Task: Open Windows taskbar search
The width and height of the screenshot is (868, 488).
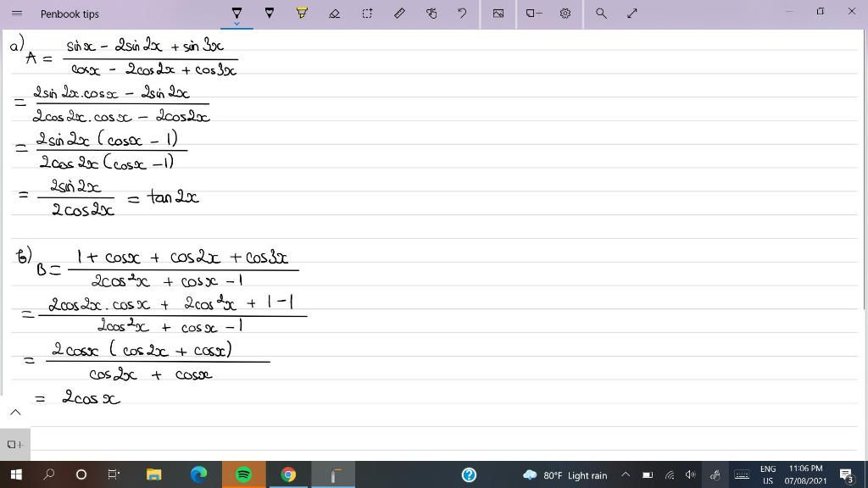Action: pos(48,474)
